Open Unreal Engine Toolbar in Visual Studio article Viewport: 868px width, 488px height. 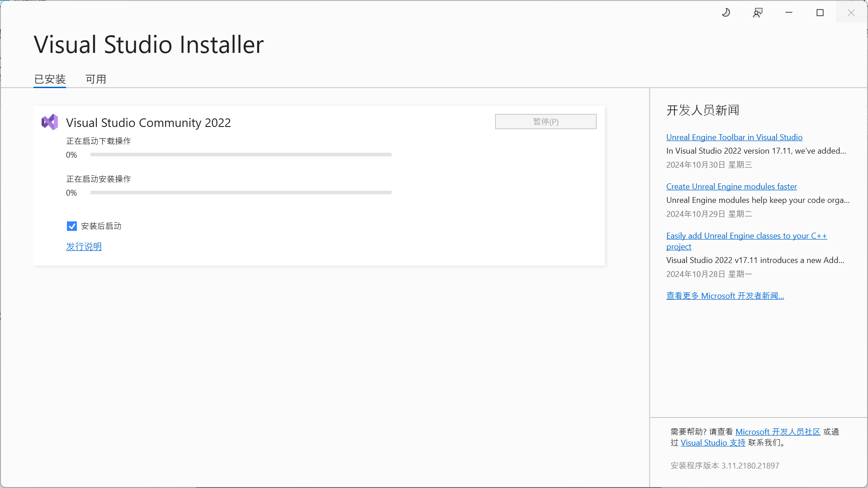(734, 137)
